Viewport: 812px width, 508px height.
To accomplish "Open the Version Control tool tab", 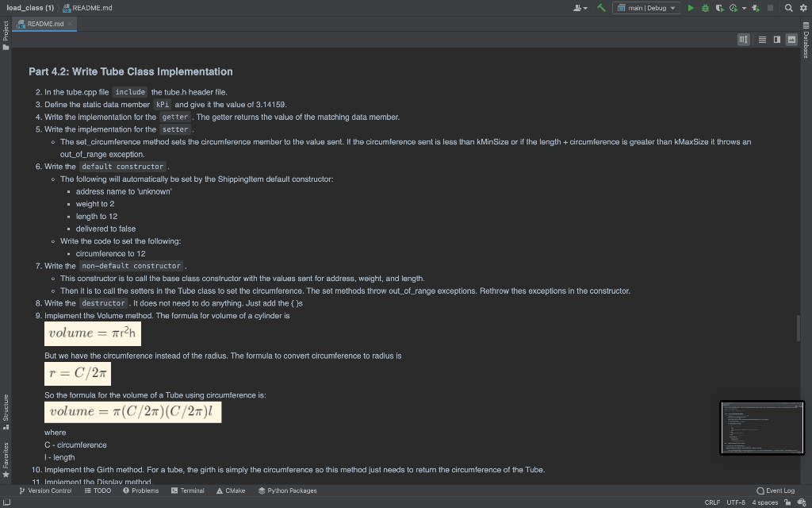I will (45, 491).
